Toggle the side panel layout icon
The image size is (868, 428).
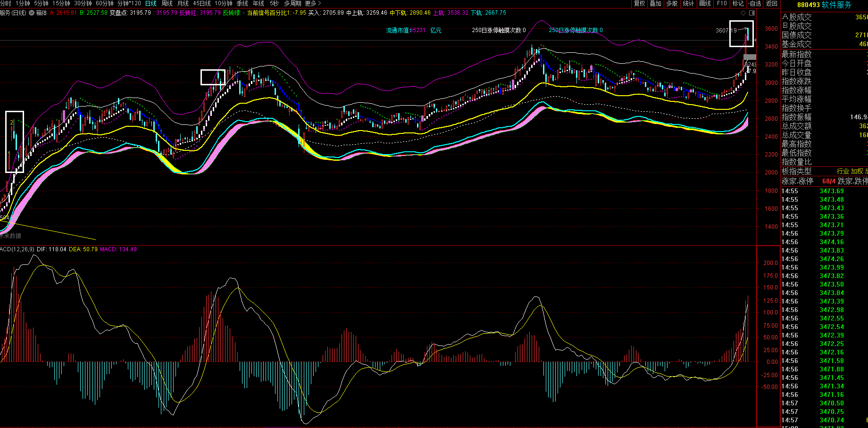click(x=752, y=13)
